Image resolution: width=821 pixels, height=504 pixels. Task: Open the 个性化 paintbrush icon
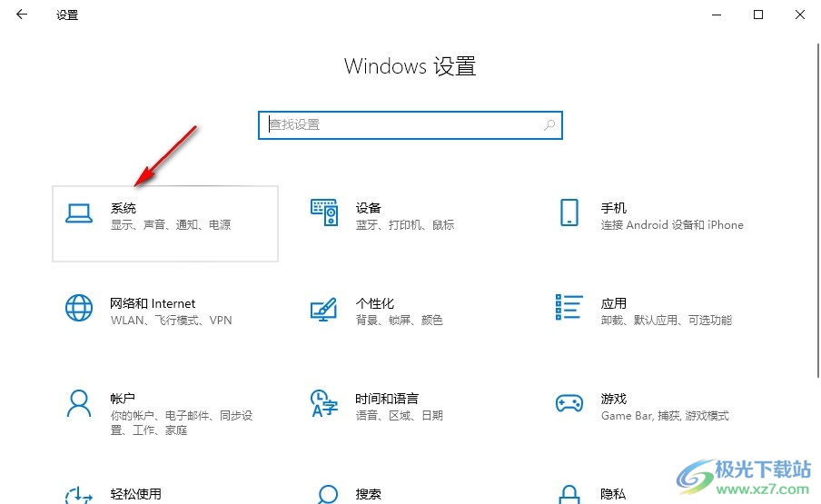[323, 310]
